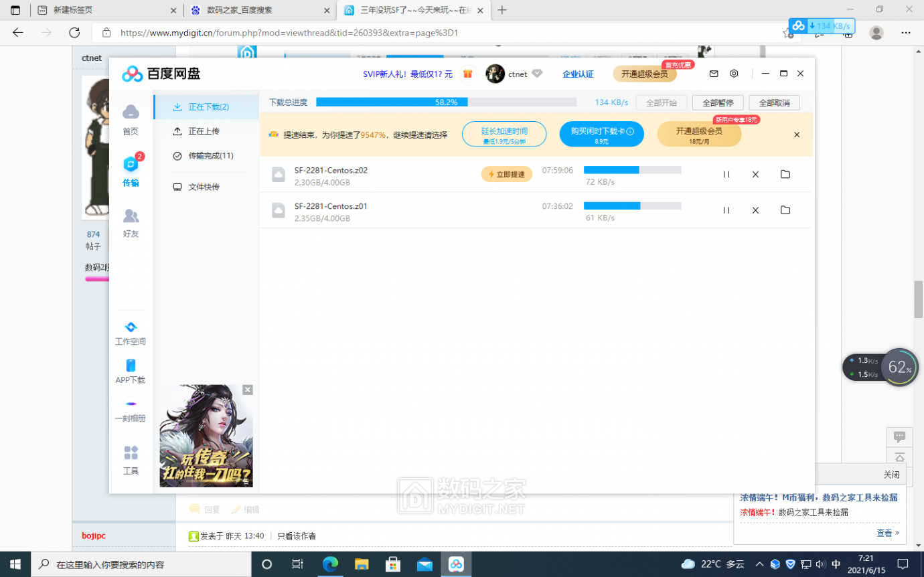
Task: Open the 22°C weather widget
Action: [x=712, y=564]
